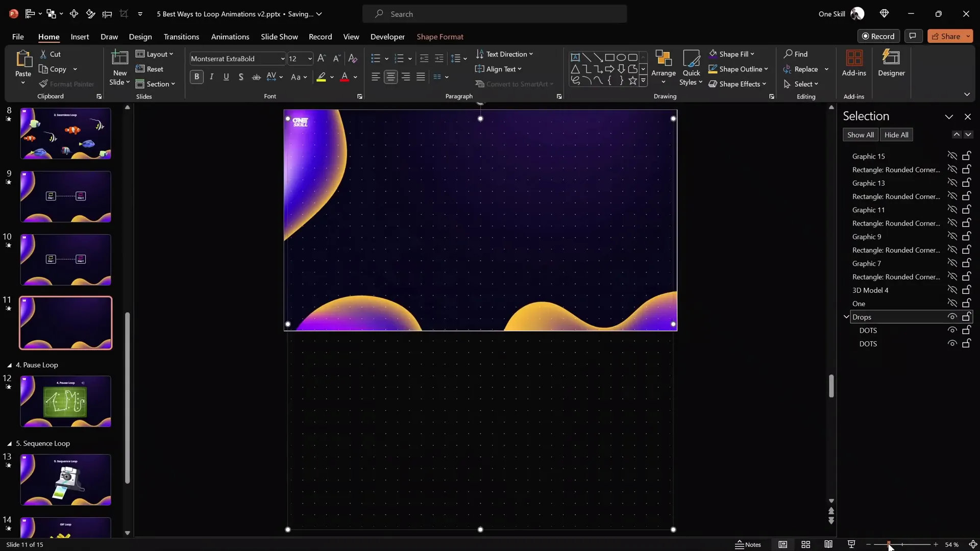The width and height of the screenshot is (980, 551).
Task: Open the Animations tab
Action: 230,37
